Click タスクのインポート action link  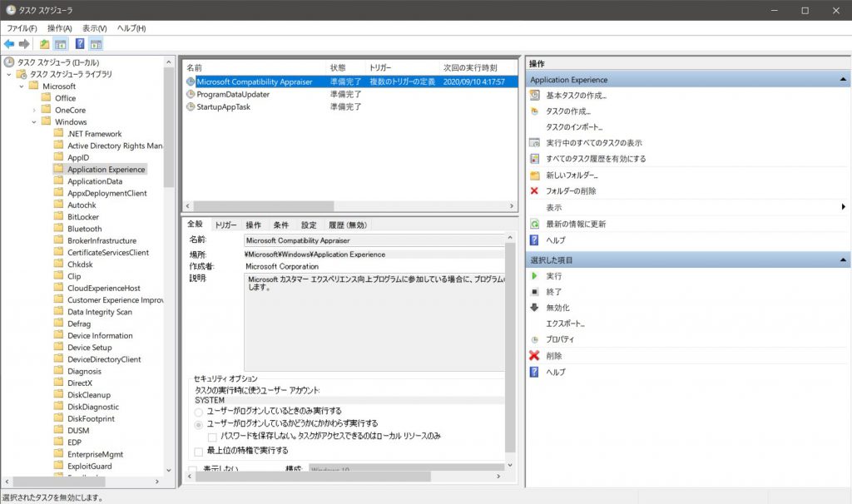point(574,127)
